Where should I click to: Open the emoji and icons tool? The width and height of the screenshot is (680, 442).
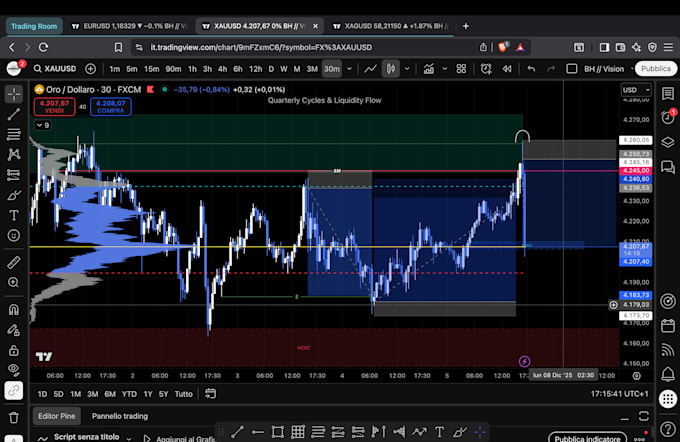(x=14, y=236)
